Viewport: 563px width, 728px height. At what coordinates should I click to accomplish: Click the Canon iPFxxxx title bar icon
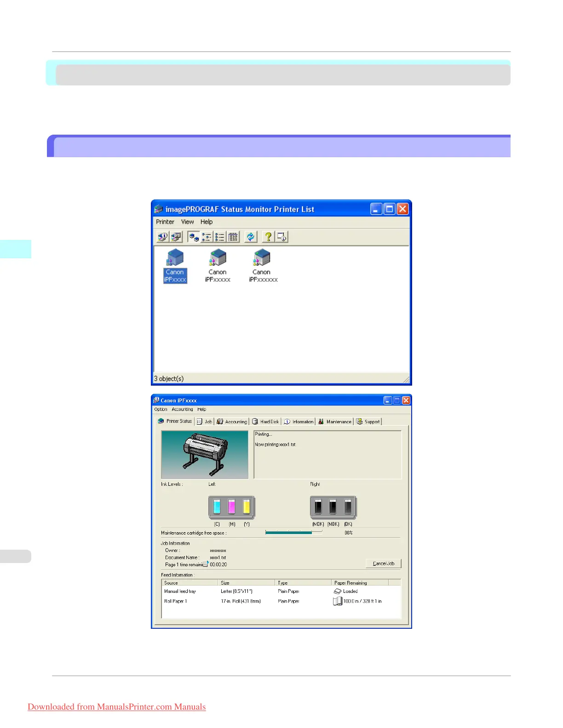click(156, 400)
